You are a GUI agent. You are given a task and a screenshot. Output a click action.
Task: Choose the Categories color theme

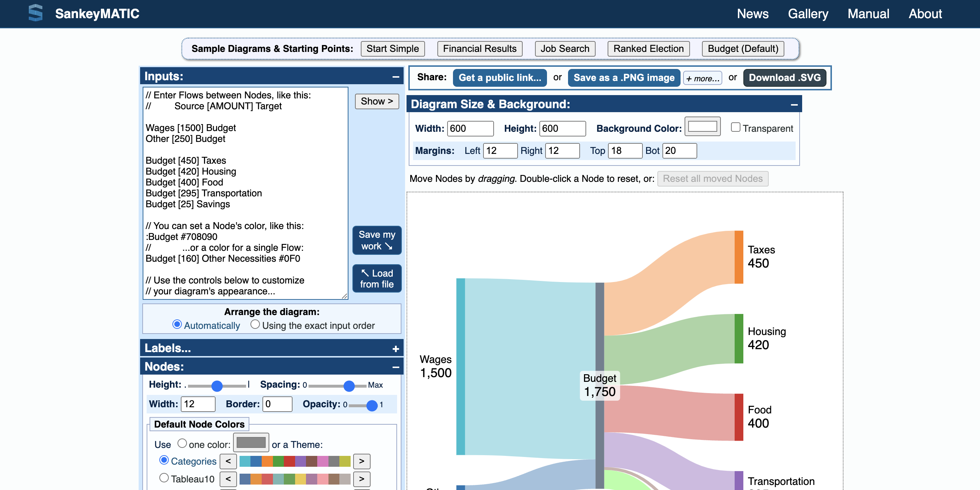tap(164, 460)
